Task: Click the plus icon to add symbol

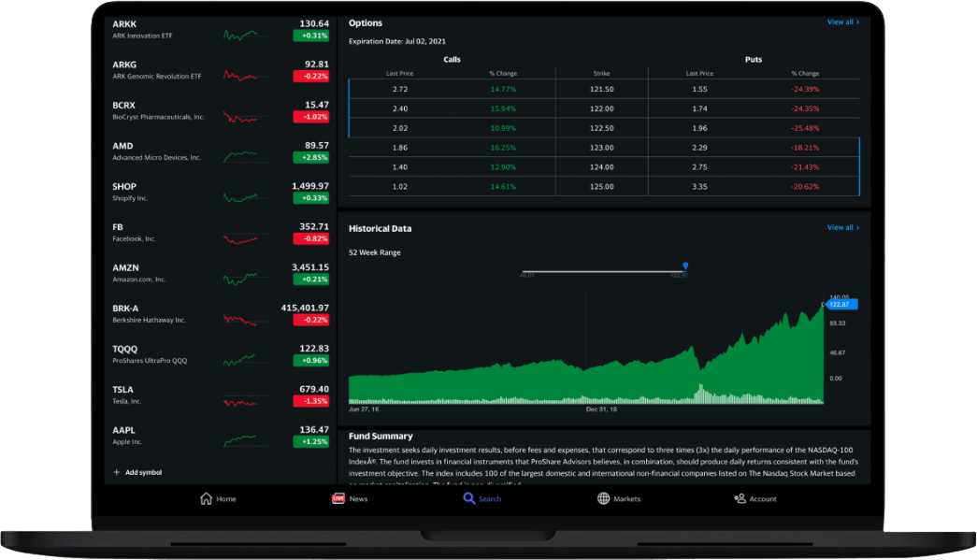Action: click(x=117, y=472)
